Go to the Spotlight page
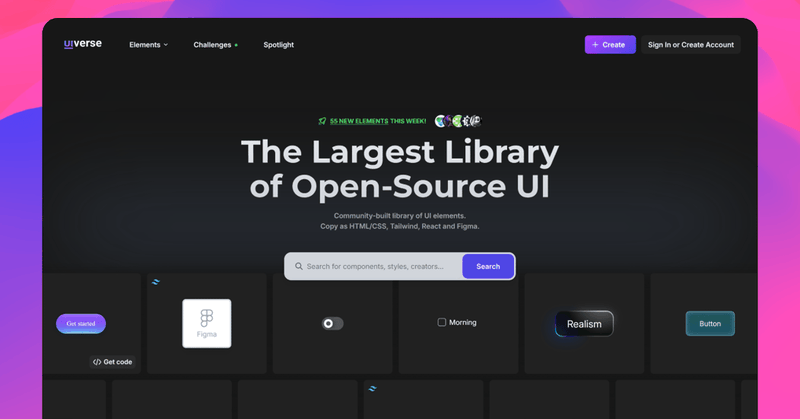 click(279, 45)
